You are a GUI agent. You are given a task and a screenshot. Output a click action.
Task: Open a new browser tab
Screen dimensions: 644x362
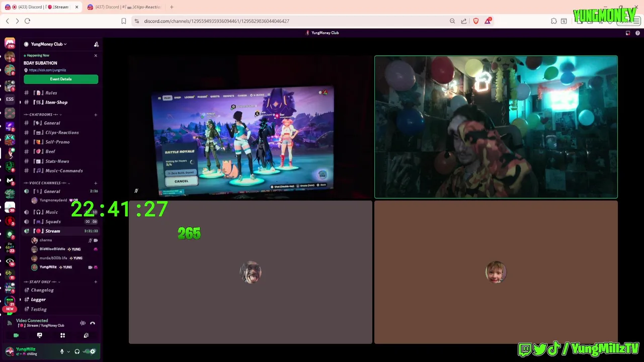click(x=172, y=7)
